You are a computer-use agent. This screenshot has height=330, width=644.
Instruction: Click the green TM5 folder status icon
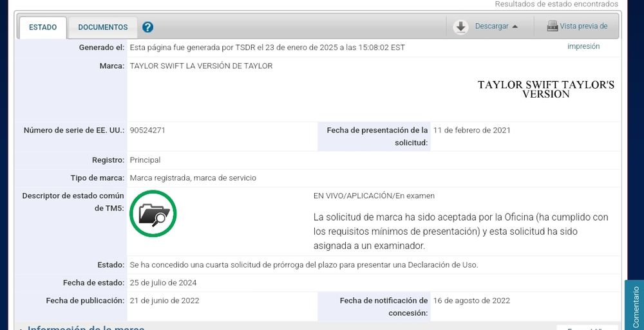153,214
